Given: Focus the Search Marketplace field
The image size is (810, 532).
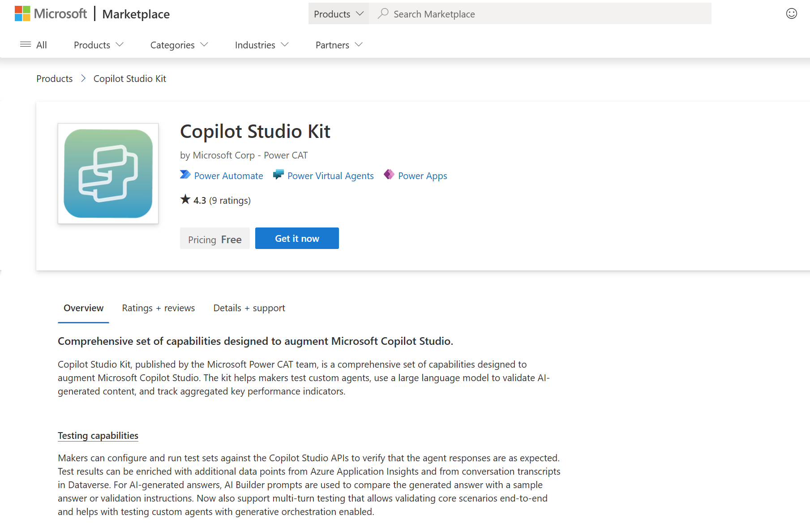Looking at the screenshot, I should click(x=540, y=14).
